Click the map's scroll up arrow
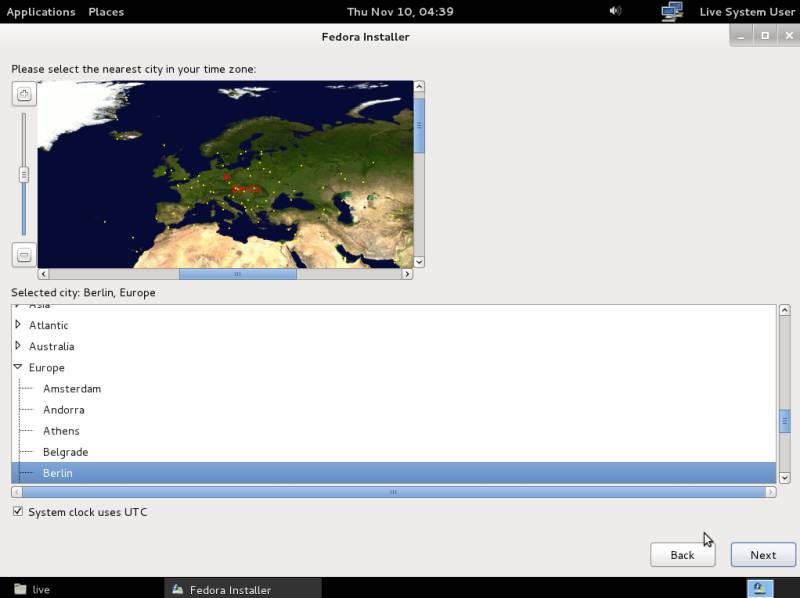 (x=419, y=86)
